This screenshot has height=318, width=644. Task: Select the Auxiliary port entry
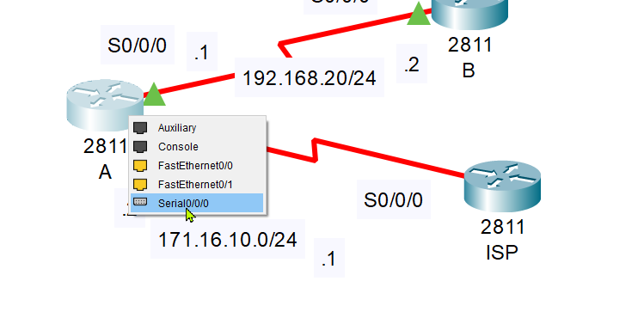tap(197, 127)
